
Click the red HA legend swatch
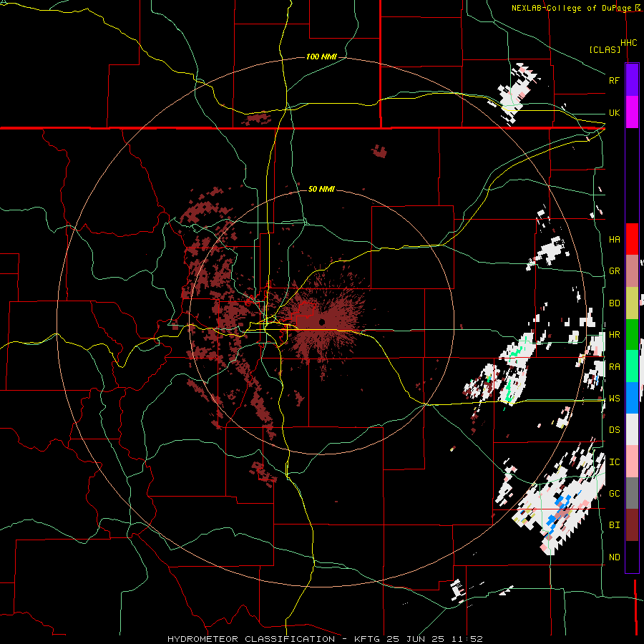[x=632, y=239]
